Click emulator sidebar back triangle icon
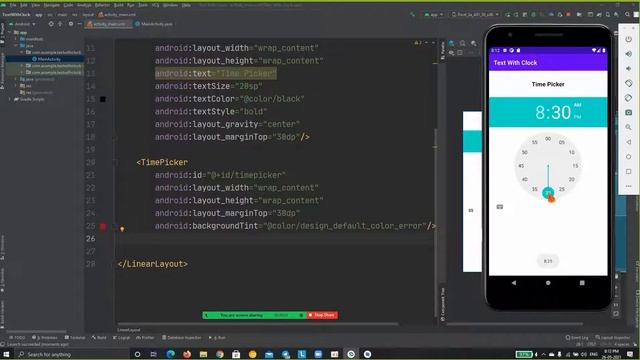The width and height of the screenshot is (640, 360). pyautogui.click(x=629, y=142)
